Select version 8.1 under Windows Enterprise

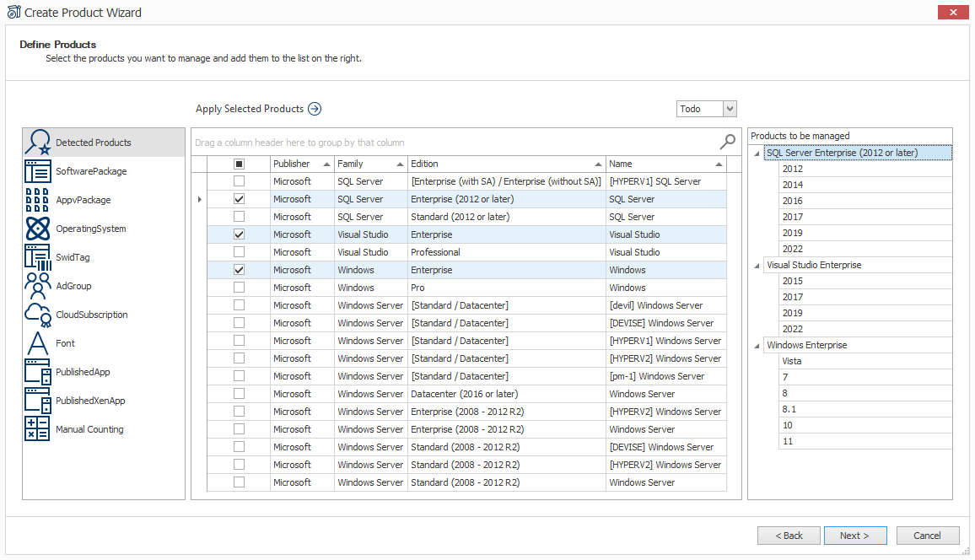click(x=865, y=409)
